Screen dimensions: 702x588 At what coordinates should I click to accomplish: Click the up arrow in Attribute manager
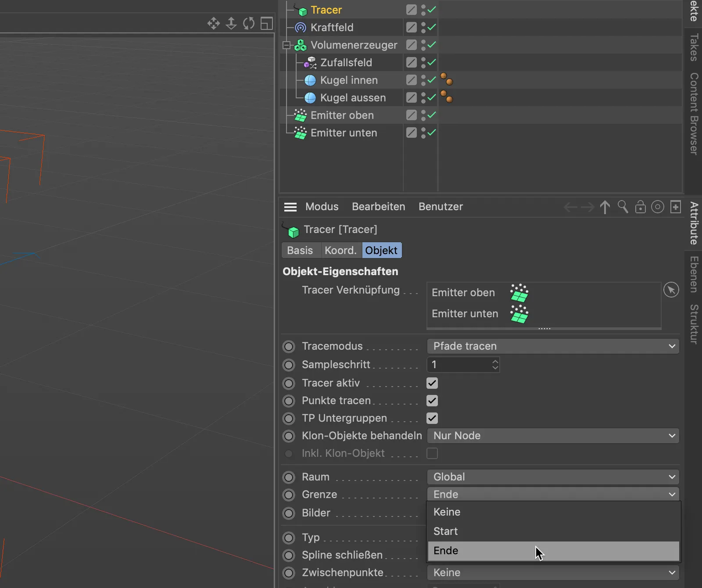click(x=605, y=207)
